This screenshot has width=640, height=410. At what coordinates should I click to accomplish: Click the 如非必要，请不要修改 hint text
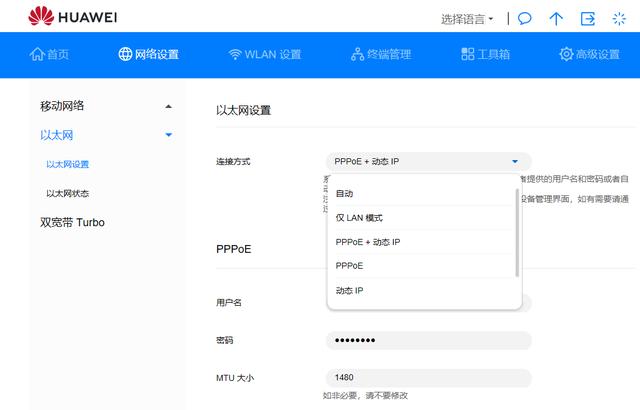tap(365, 395)
